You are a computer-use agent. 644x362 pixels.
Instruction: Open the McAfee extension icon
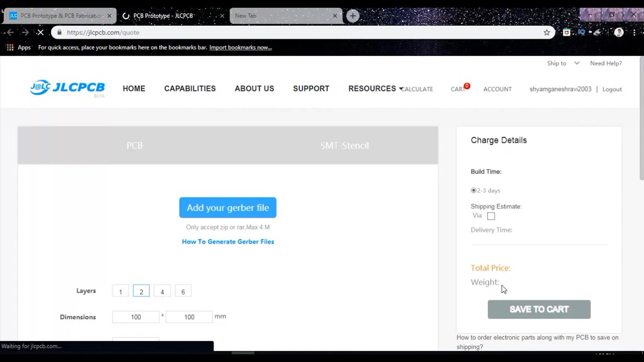click(567, 33)
